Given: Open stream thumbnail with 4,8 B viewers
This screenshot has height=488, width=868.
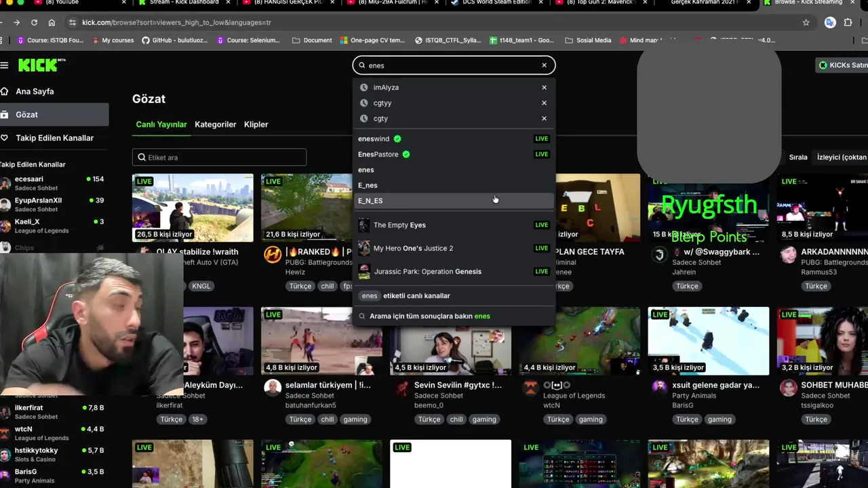Looking at the screenshot, I should [321, 341].
